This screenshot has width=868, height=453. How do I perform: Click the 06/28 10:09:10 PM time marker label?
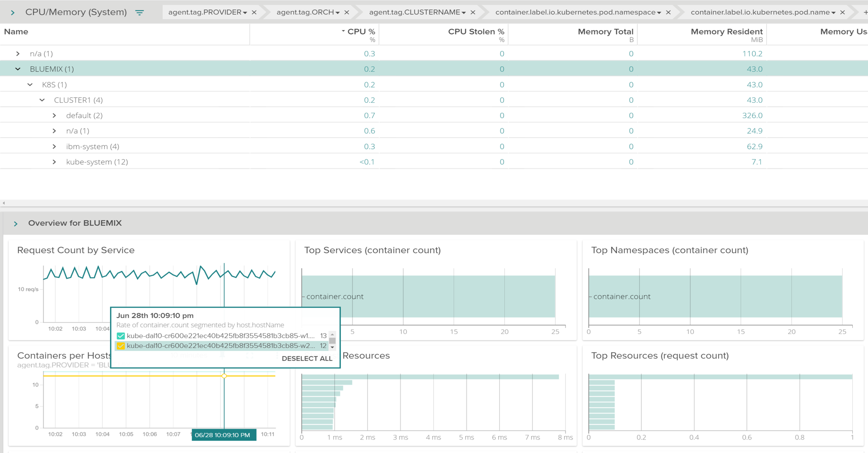coord(223,435)
